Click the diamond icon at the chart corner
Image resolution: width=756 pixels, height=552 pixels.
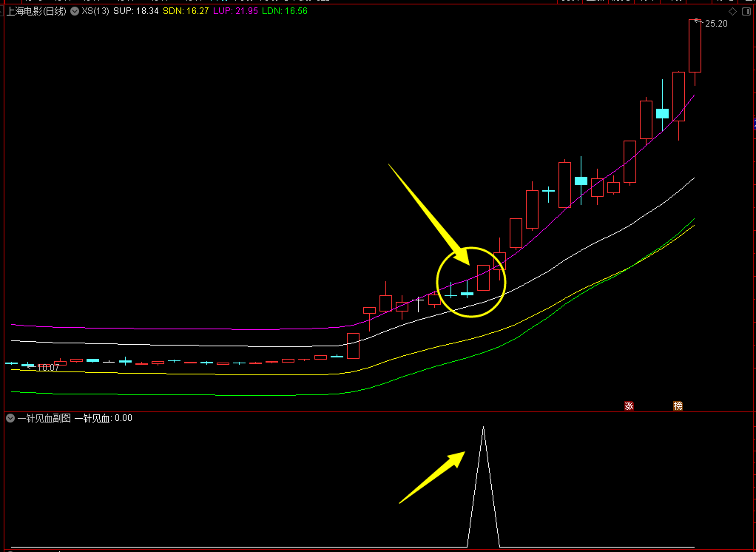pos(732,12)
